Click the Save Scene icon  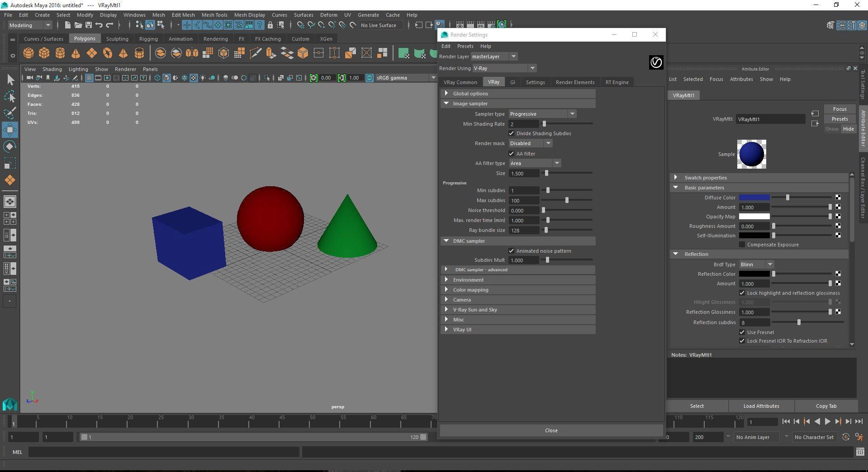point(88,25)
